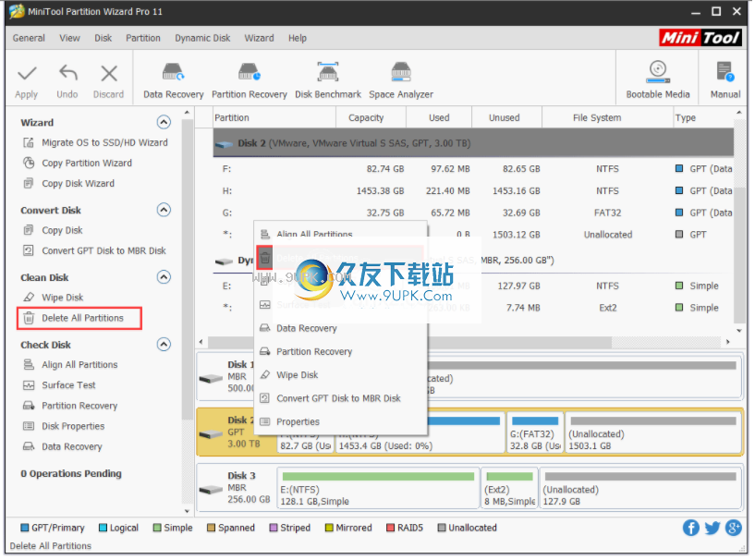The image size is (755, 560).
Task: Sort by Used column header
Action: 439,117
